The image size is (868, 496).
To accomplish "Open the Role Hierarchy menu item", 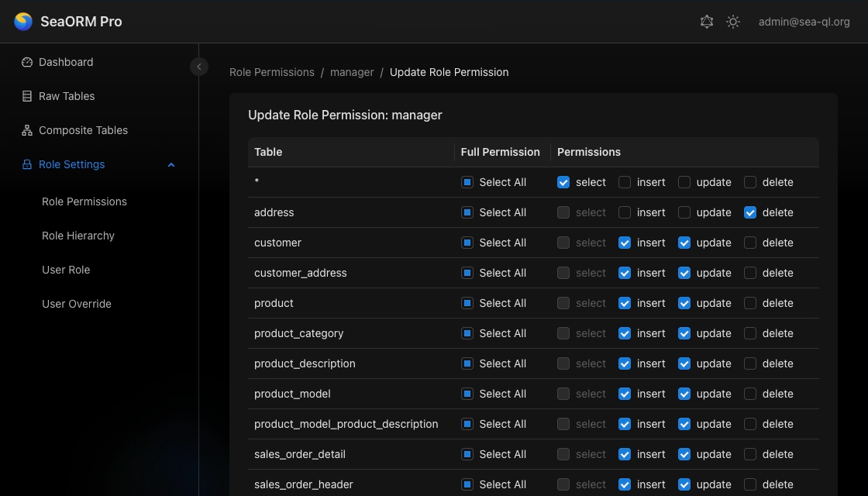I will pyautogui.click(x=78, y=236).
